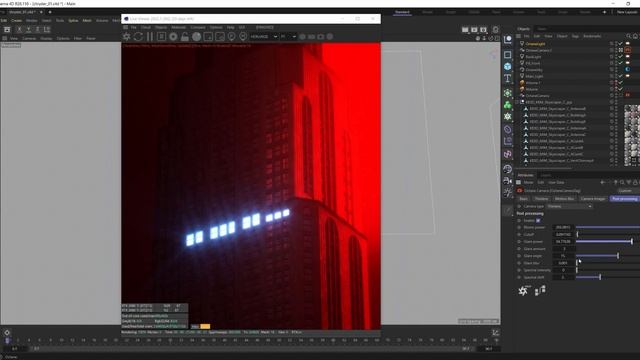Open the Materials menu in Live Viewer
The width and height of the screenshot is (640, 360).
click(178, 27)
